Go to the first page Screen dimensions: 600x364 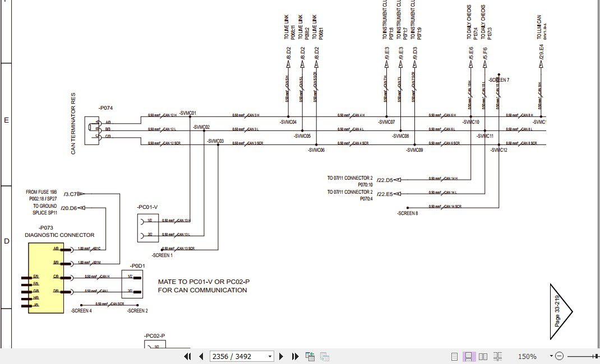tap(187, 356)
